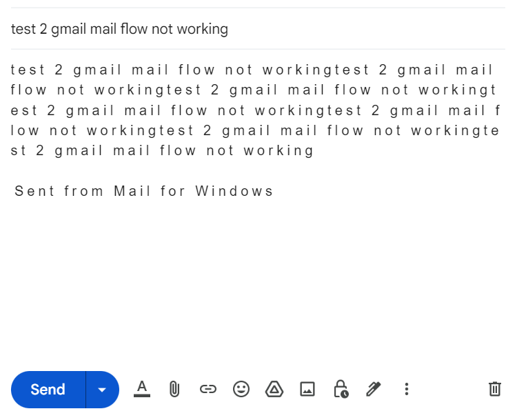The height and width of the screenshot is (420, 517).
Task: Click the word 'working' in the subject line
Action: tap(203, 29)
